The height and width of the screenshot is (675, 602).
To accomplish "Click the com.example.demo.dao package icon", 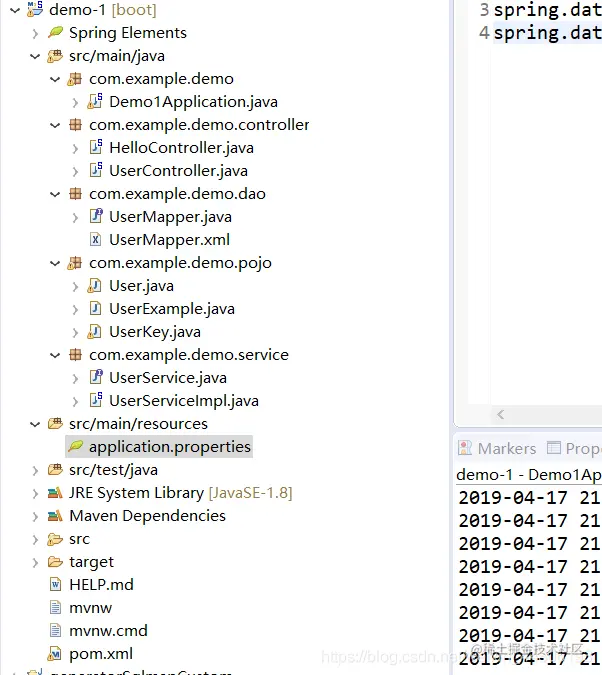I will 75,194.
